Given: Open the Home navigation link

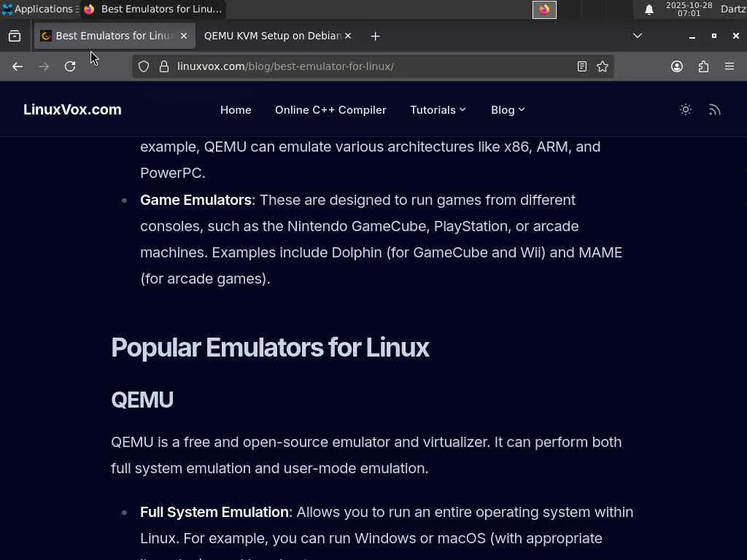Looking at the screenshot, I should [x=236, y=110].
